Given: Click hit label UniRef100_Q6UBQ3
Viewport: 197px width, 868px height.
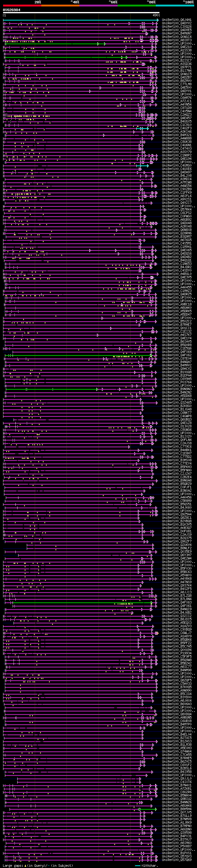Looking at the screenshot, I should click(176, 419).
